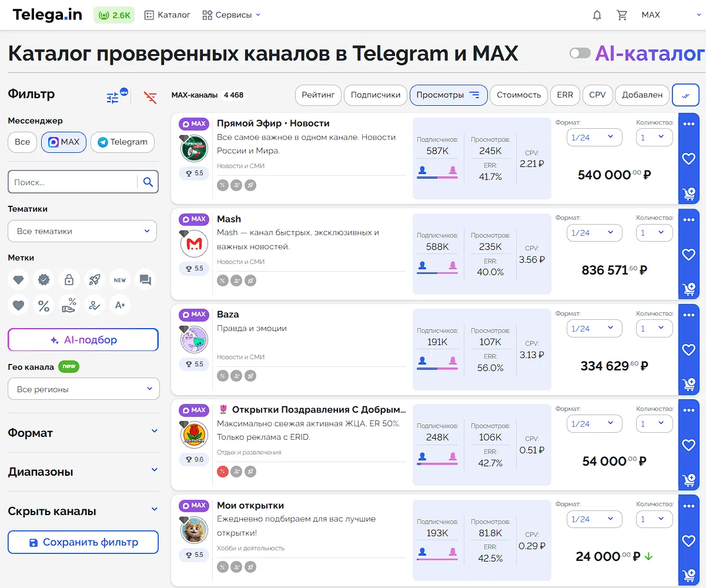706x588 pixels.
Task: Open the Все регионы geo dropdown
Action: 83,389
